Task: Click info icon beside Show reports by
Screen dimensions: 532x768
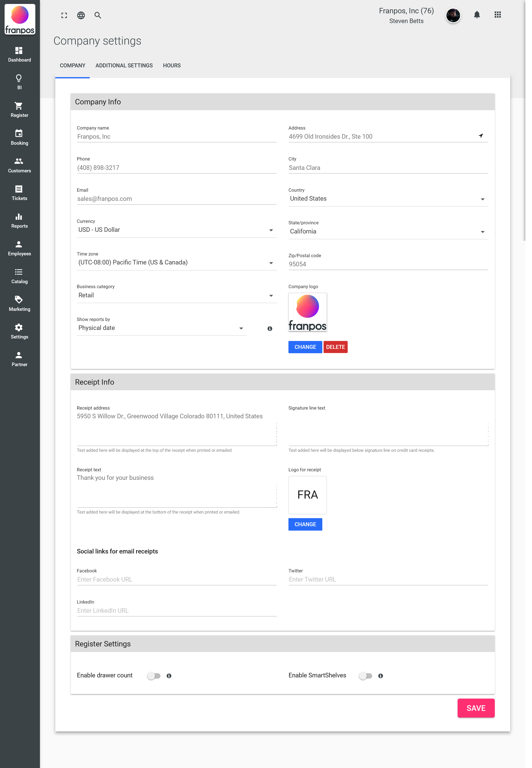Action: (x=270, y=328)
